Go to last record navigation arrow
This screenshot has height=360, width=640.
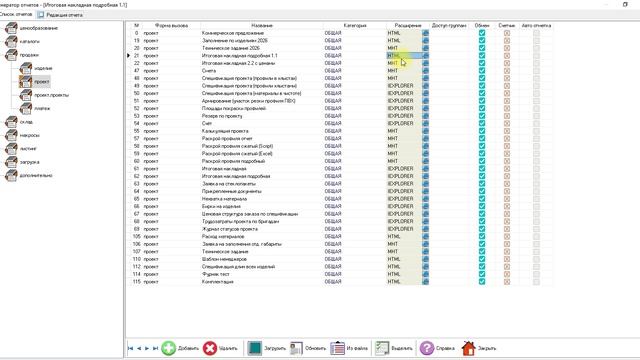[x=155, y=348]
